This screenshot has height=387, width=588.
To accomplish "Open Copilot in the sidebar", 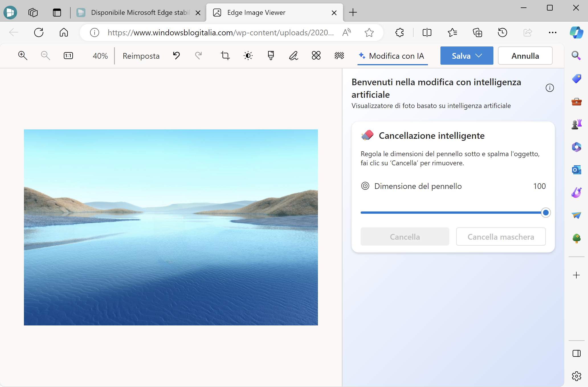I will click(577, 32).
